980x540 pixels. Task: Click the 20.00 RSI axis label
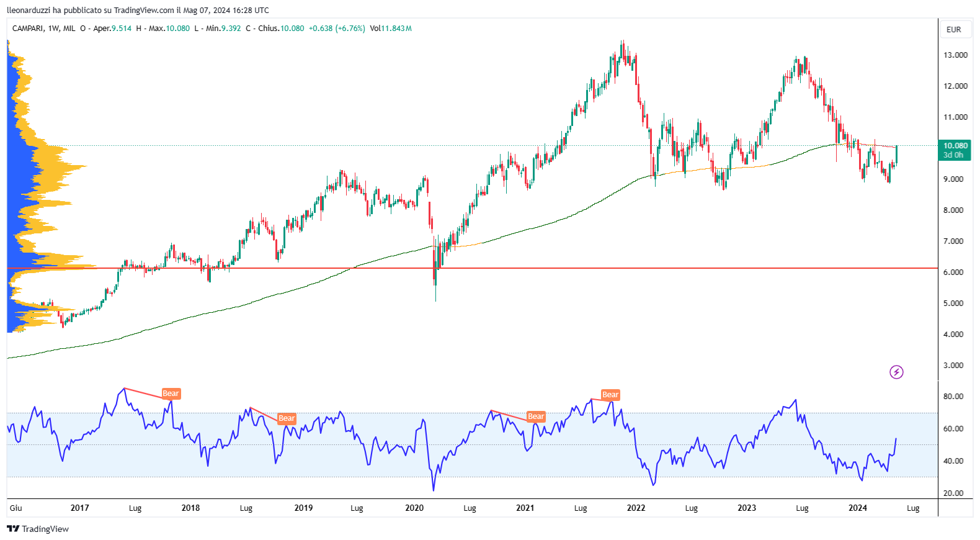pos(953,493)
